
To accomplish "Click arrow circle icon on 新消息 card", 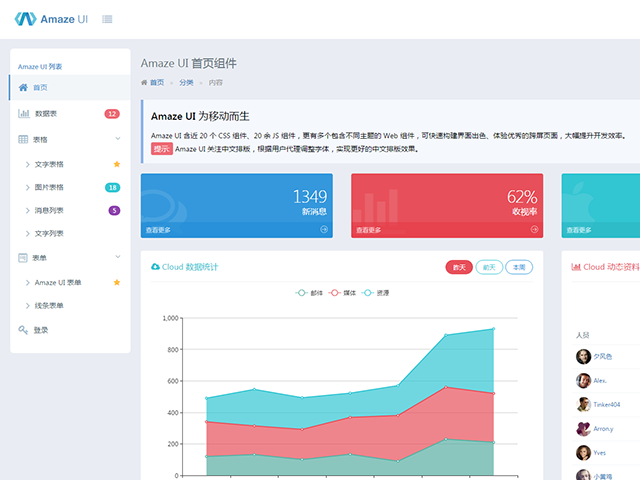I will point(324,229).
